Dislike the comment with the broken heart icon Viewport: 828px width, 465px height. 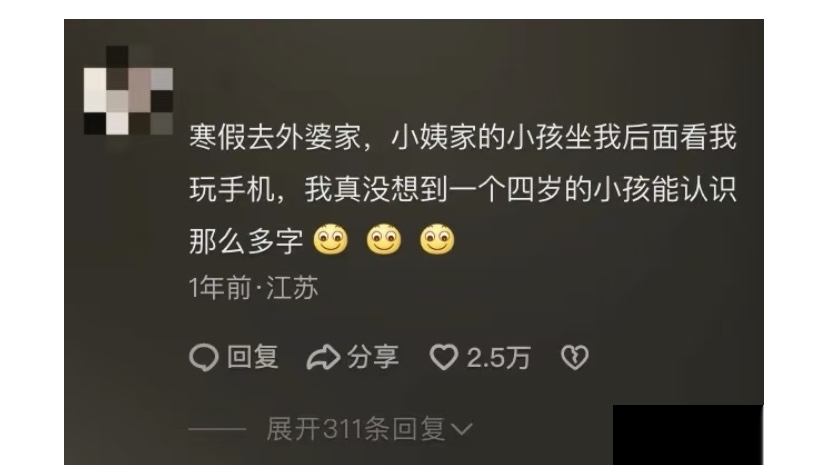575,357
